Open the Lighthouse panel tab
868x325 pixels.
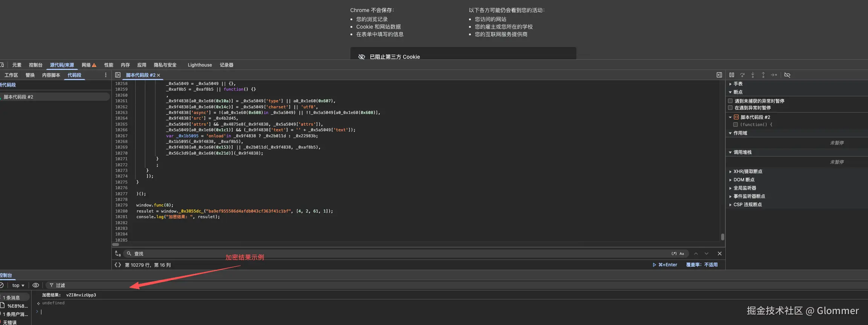pos(199,65)
